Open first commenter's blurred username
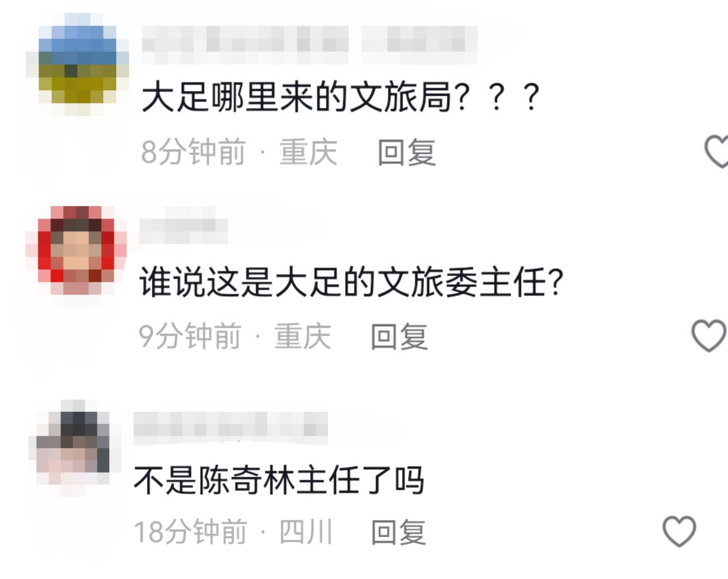 (x=309, y=45)
